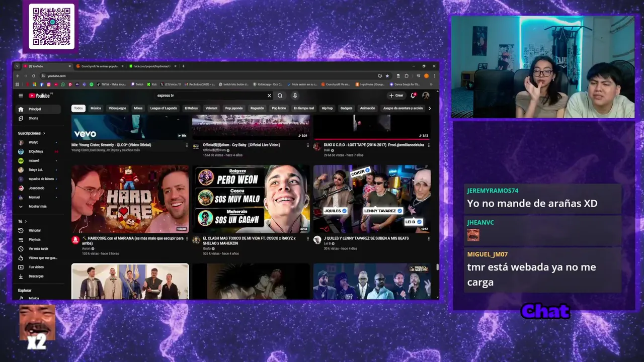Open options menu for Mix: Young Cister video

pos(187,145)
